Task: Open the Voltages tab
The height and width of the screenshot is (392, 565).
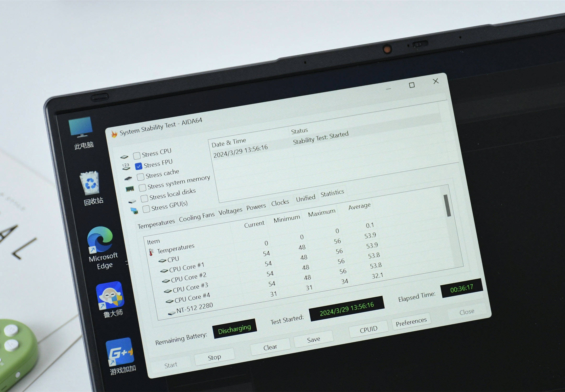Action: click(x=230, y=211)
